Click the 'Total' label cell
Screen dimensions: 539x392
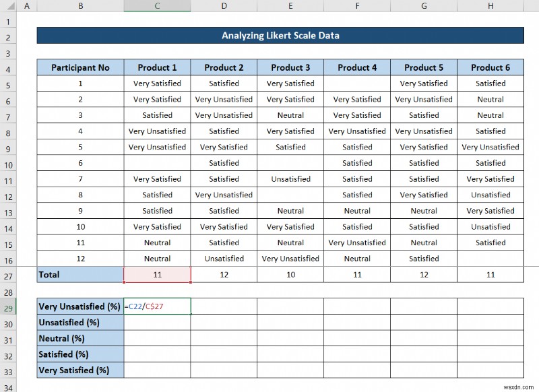pyautogui.click(x=80, y=275)
